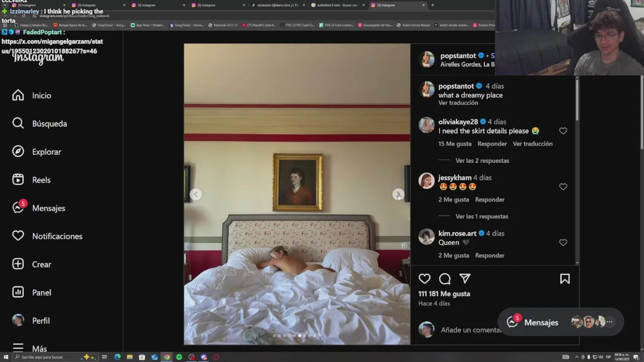The image size is (644, 362).
Task: Click Crear to make a new post
Action: 32,264
